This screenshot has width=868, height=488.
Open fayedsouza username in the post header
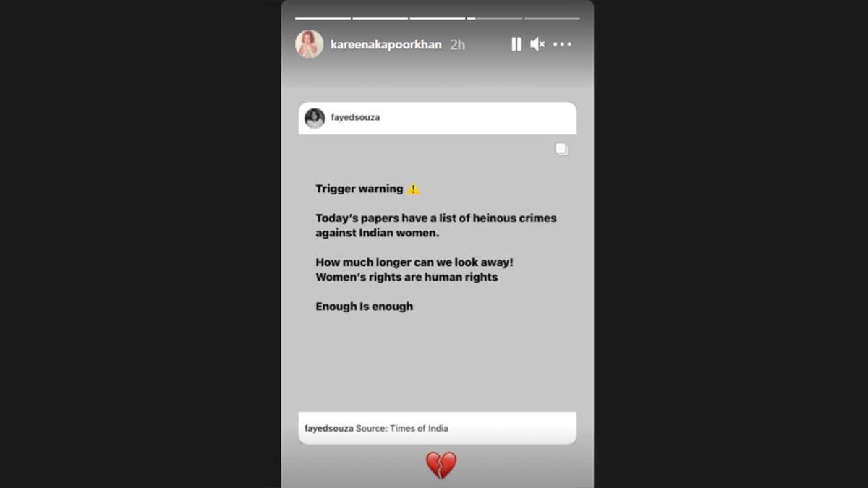(355, 117)
